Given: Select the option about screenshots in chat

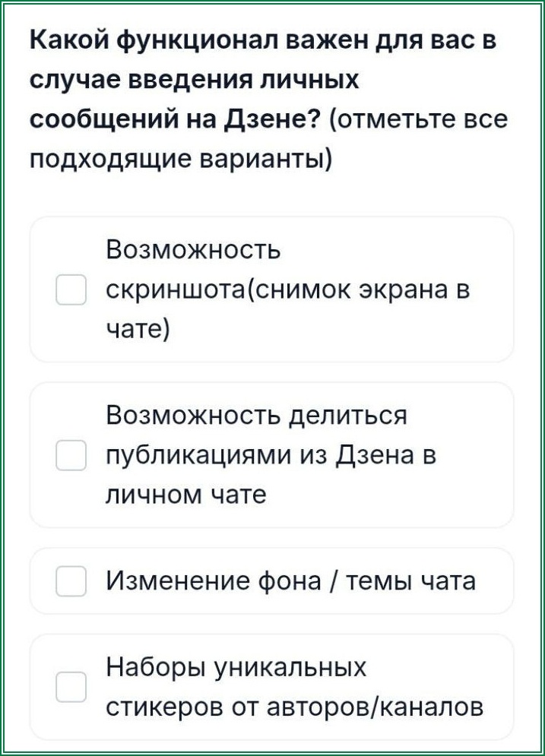Looking at the screenshot, I should 272,287.
